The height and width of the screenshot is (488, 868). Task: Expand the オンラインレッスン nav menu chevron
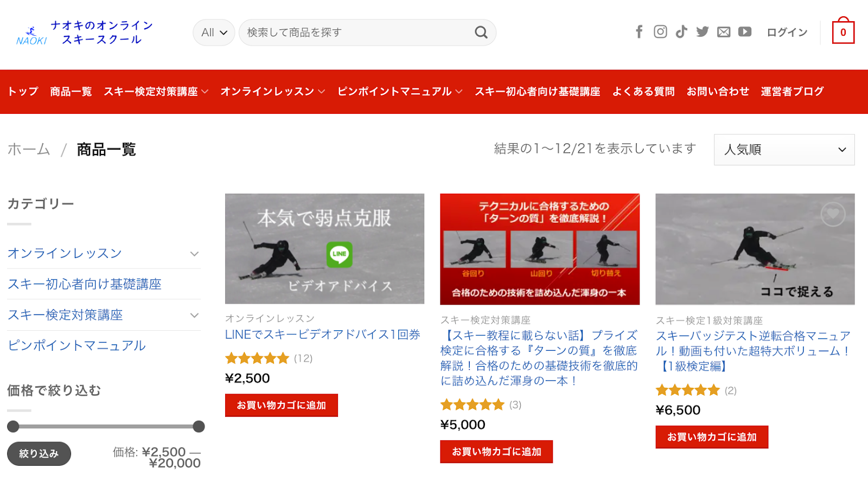pos(322,92)
